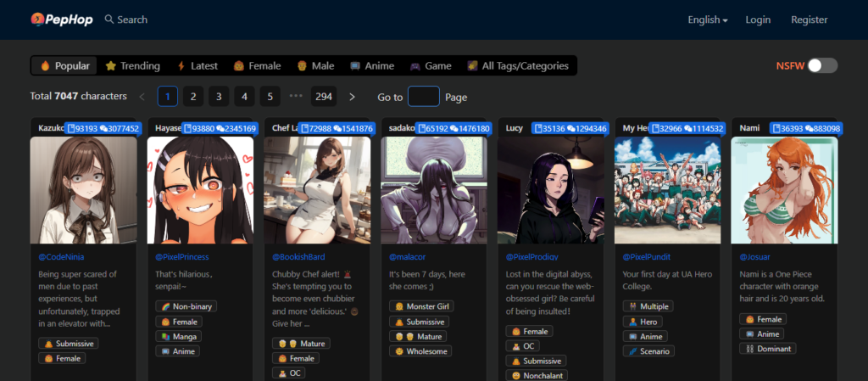Click the Dominant tag
The image size is (868, 381).
pyautogui.click(x=768, y=348)
